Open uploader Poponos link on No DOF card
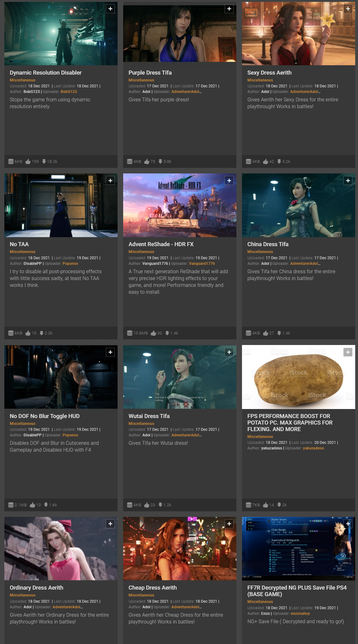The height and width of the screenshot is (644, 358). click(70, 435)
